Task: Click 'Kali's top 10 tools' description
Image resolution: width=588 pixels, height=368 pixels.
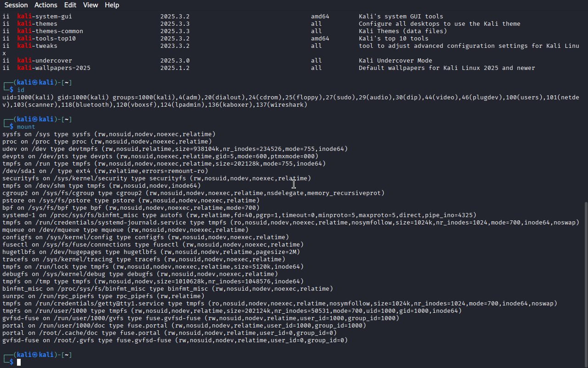Action: (394, 39)
